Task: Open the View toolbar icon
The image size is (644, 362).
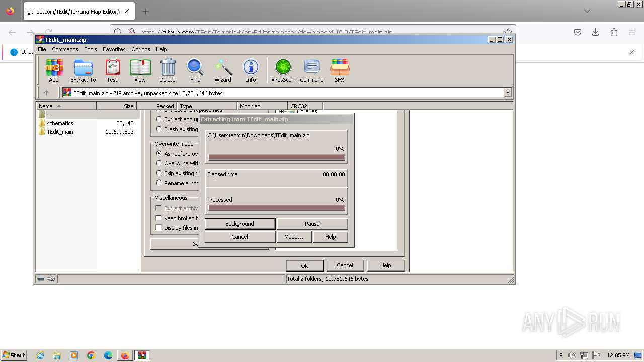Action: (x=140, y=70)
